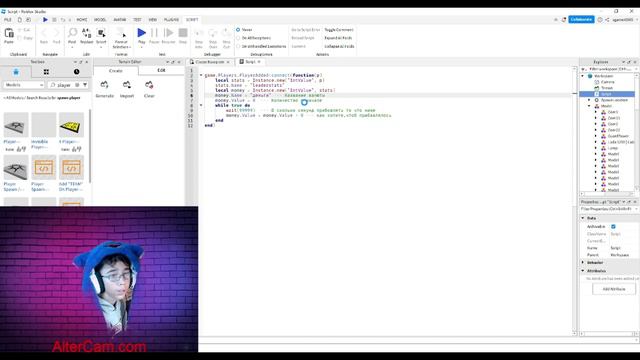Switch to the PLUGINS ribbon tab

[x=171, y=20]
